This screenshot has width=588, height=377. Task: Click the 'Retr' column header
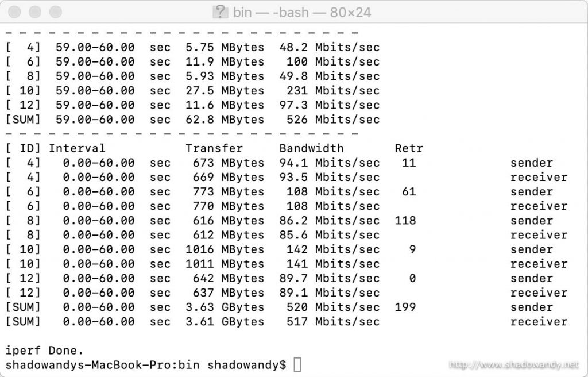pyautogui.click(x=409, y=148)
